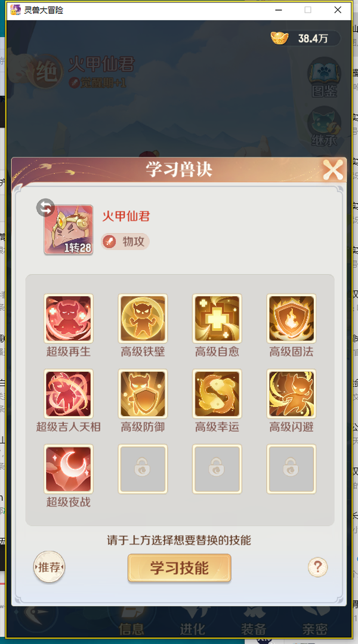The height and width of the screenshot is (644, 358).
Task: Pick the 高级闪避 dodge skill
Action: pyautogui.click(x=292, y=394)
